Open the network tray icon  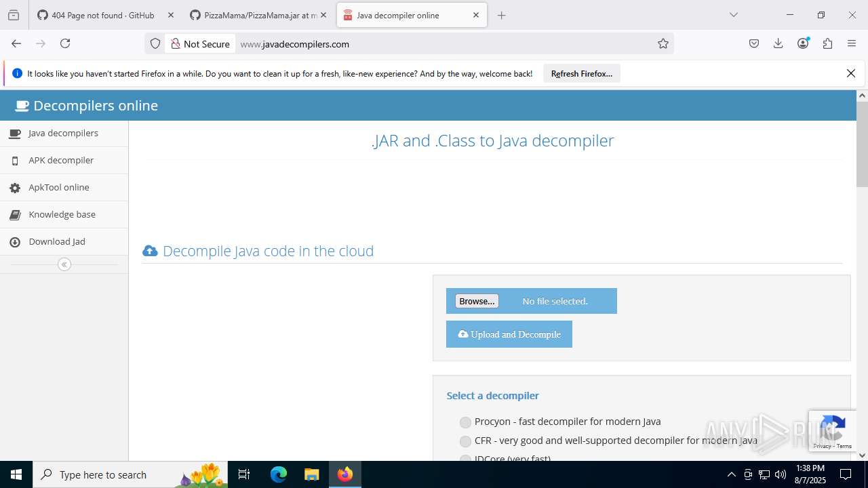(764, 474)
